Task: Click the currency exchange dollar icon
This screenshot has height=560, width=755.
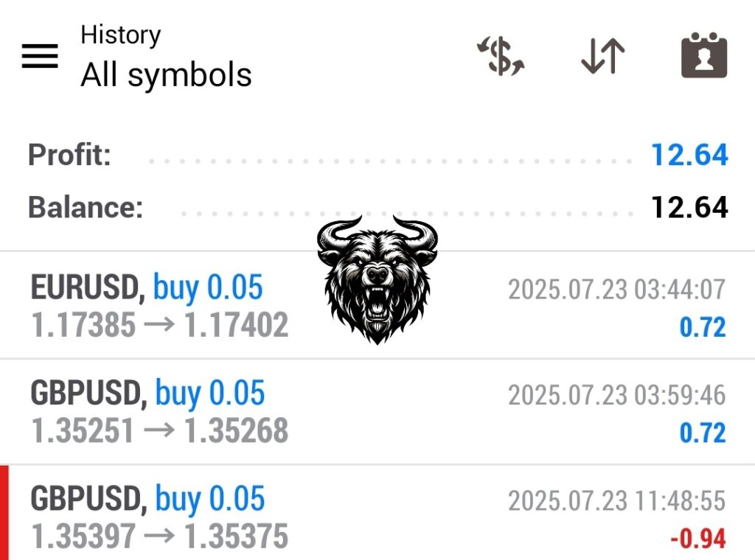Action: pos(501,57)
